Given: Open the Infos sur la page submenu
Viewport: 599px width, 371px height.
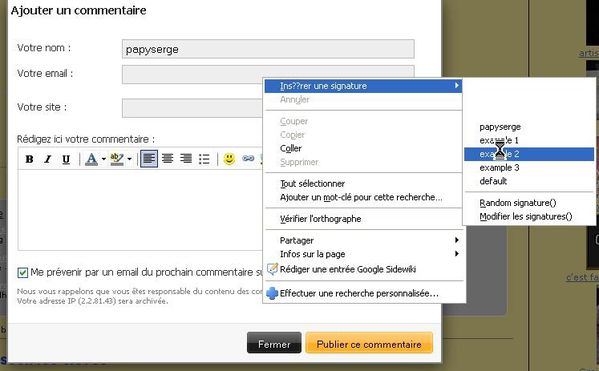Looking at the screenshot, I should (363, 254).
